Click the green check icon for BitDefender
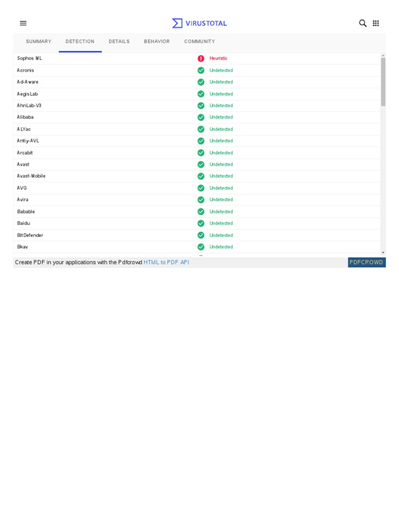Image resolution: width=399 pixels, height=532 pixels. click(x=201, y=235)
